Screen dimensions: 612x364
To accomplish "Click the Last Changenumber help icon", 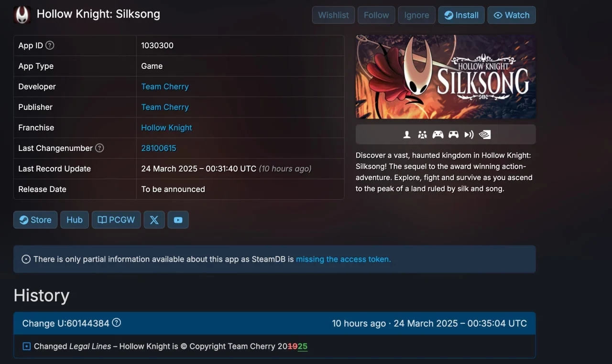I will coord(99,148).
